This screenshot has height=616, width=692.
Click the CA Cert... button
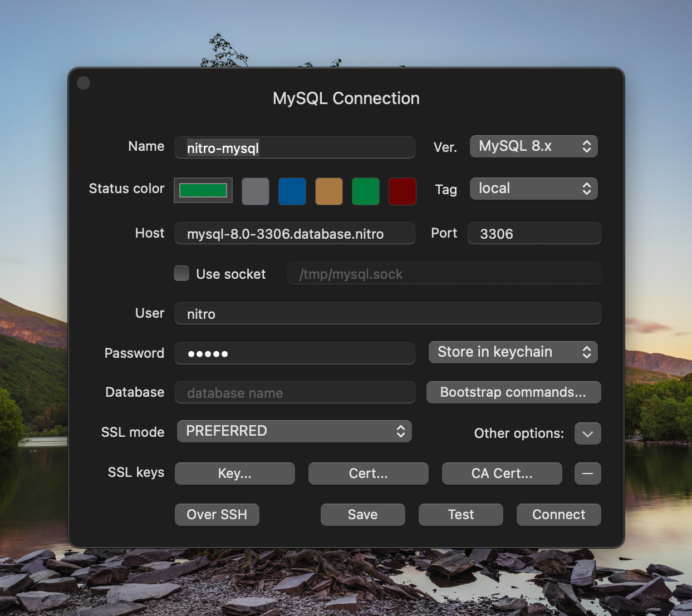(502, 474)
